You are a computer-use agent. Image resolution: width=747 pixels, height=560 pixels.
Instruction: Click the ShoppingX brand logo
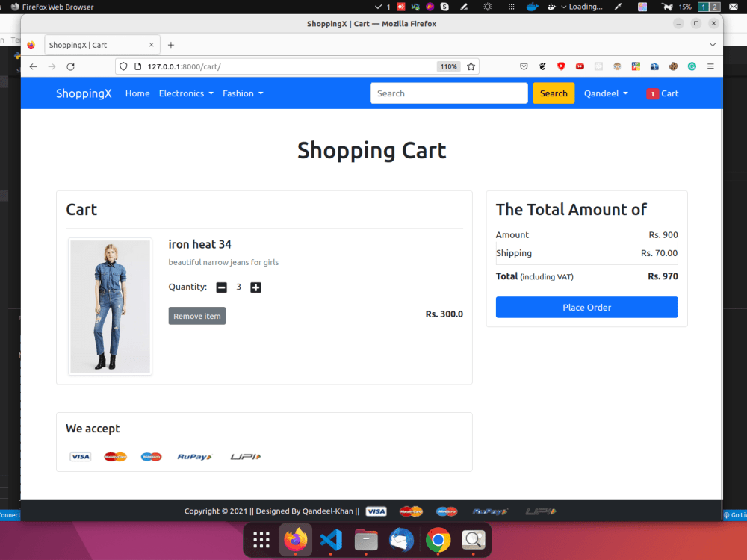(x=84, y=93)
